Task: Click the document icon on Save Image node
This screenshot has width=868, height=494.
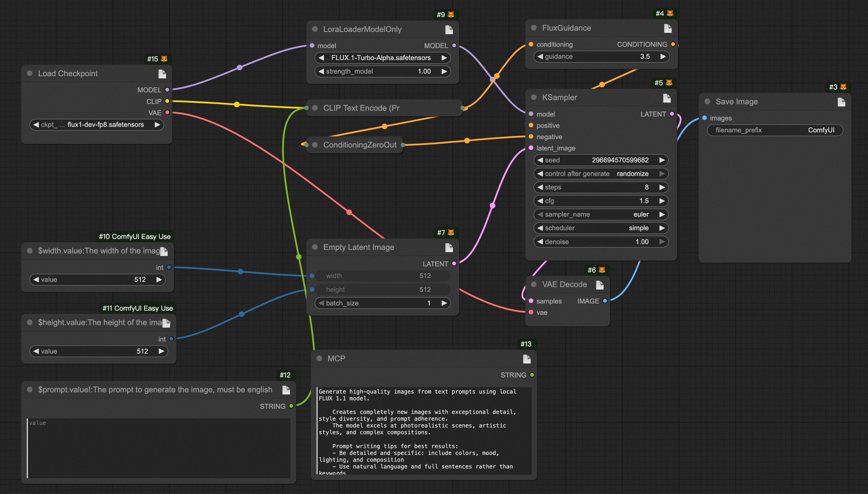Action: coord(841,102)
